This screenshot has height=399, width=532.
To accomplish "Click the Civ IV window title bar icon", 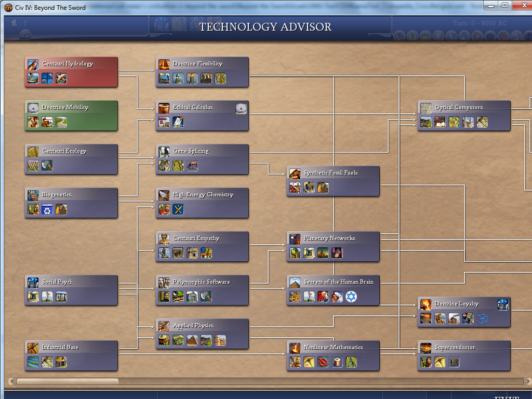I will (8, 7).
